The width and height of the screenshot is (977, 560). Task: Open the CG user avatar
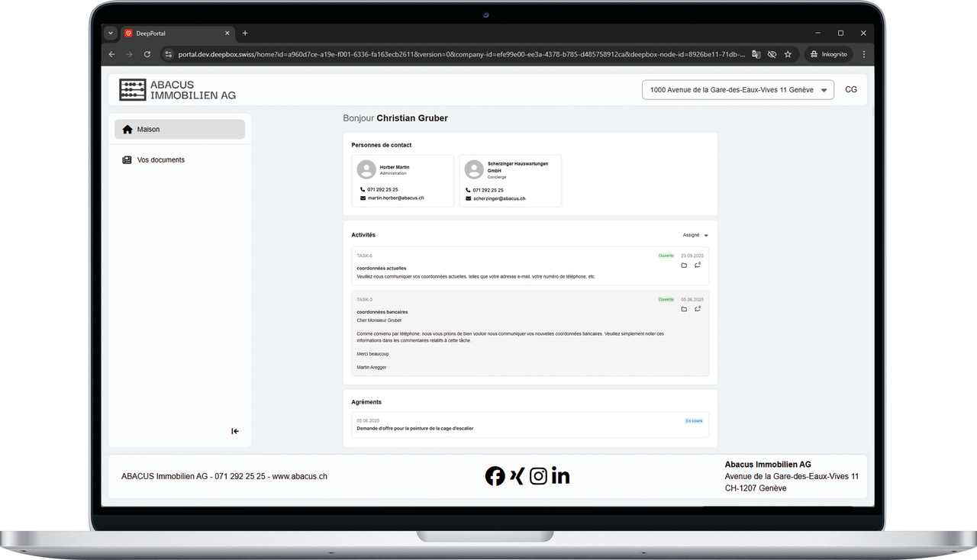click(x=850, y=90)
